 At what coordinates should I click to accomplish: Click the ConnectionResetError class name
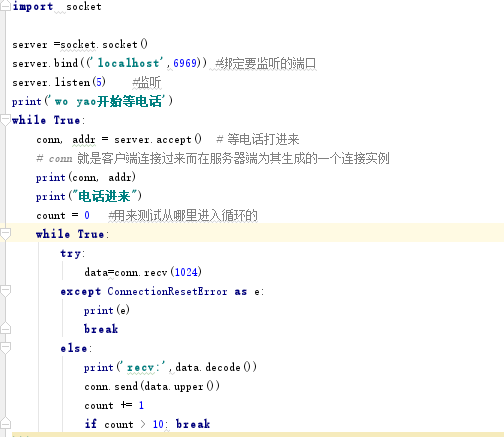pyautogui.click(x=167, y=291)
